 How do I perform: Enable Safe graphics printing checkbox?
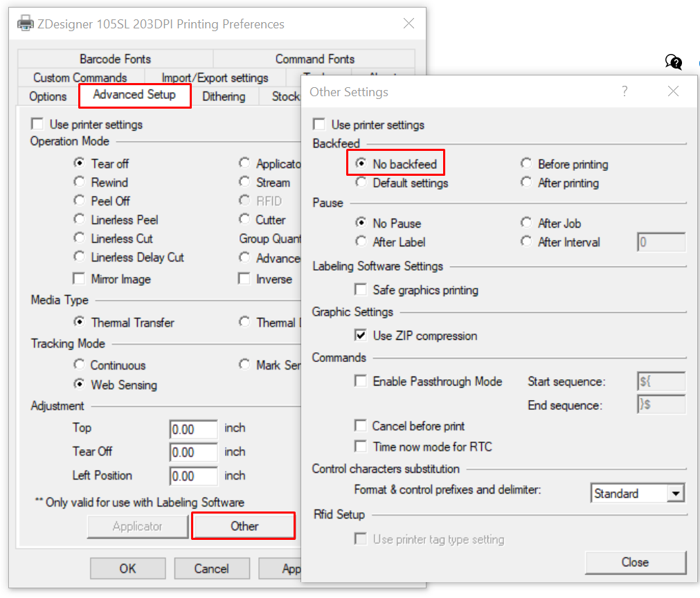point(361,290)
